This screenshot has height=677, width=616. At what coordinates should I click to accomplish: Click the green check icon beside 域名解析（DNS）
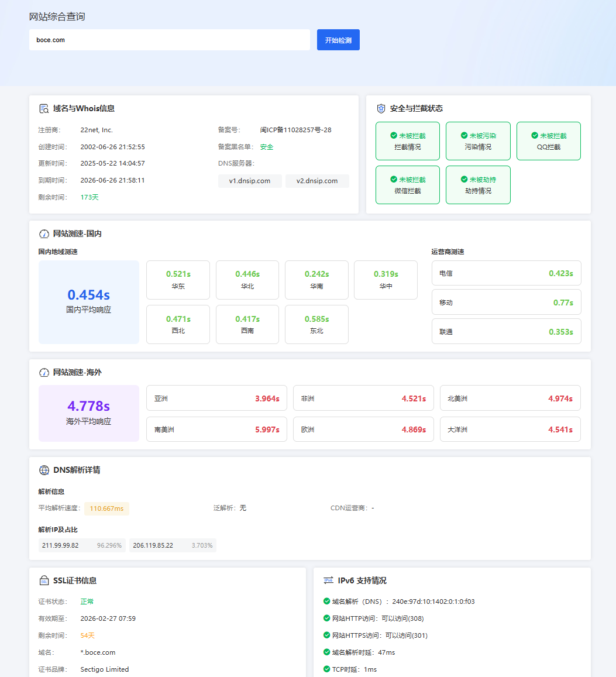(x=326, y=601)
